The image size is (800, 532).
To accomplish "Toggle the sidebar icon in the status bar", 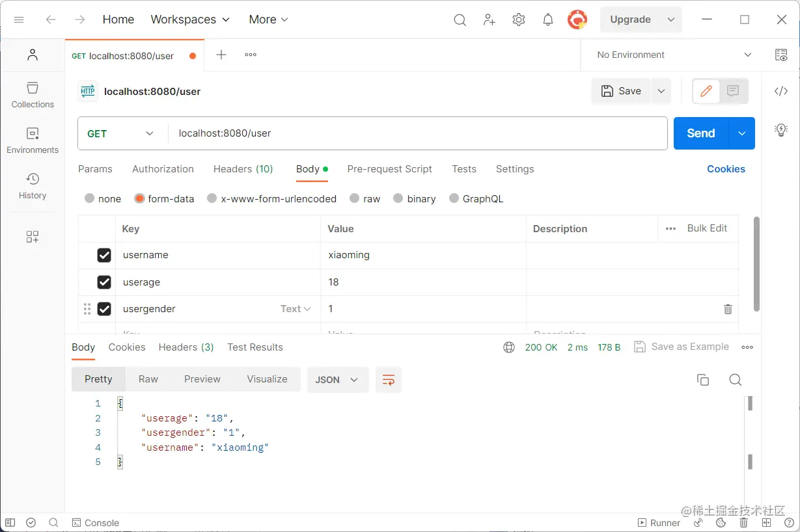I will (10, 523).
